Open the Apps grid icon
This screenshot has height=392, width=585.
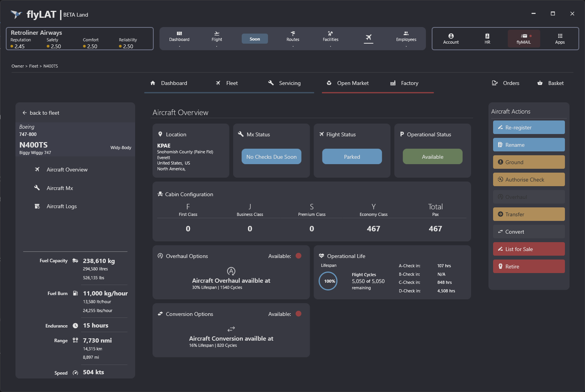pos(560,36)
